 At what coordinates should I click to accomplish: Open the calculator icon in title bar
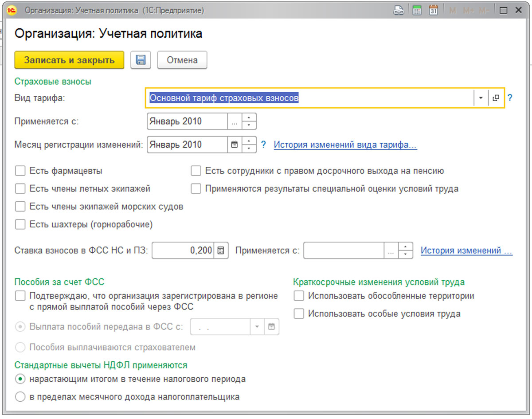click(417, 11)
